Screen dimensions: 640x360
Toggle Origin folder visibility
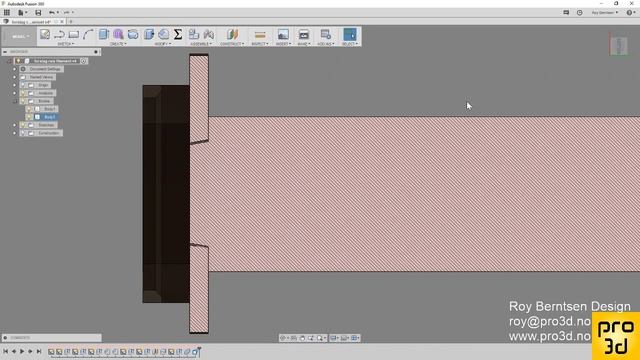tap(23, 85)
